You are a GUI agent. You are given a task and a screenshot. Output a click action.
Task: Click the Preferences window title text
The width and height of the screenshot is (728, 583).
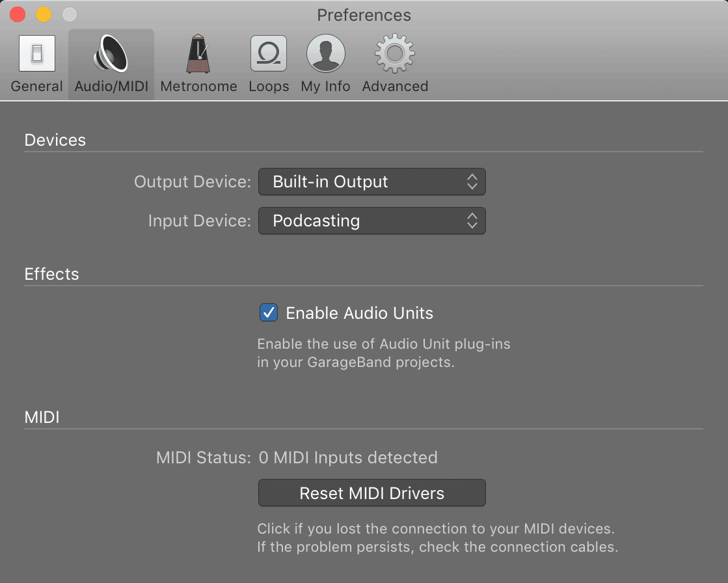pyautogui.click(x=364, y=15)
